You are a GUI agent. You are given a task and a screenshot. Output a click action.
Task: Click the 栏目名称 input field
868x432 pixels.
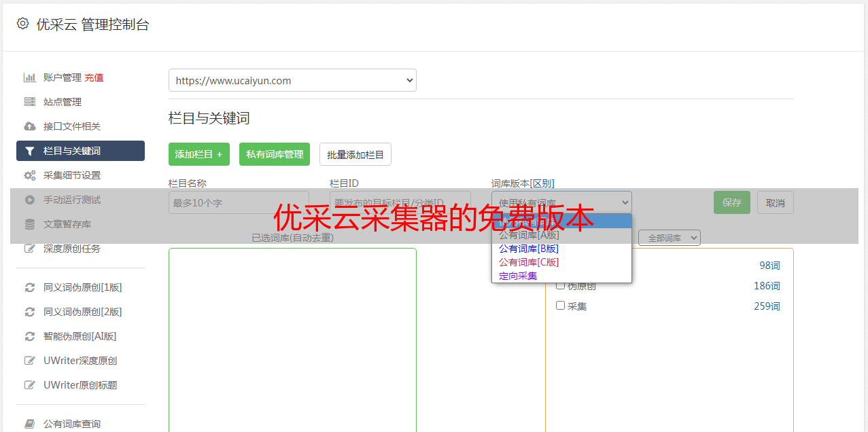click(239, 202)
